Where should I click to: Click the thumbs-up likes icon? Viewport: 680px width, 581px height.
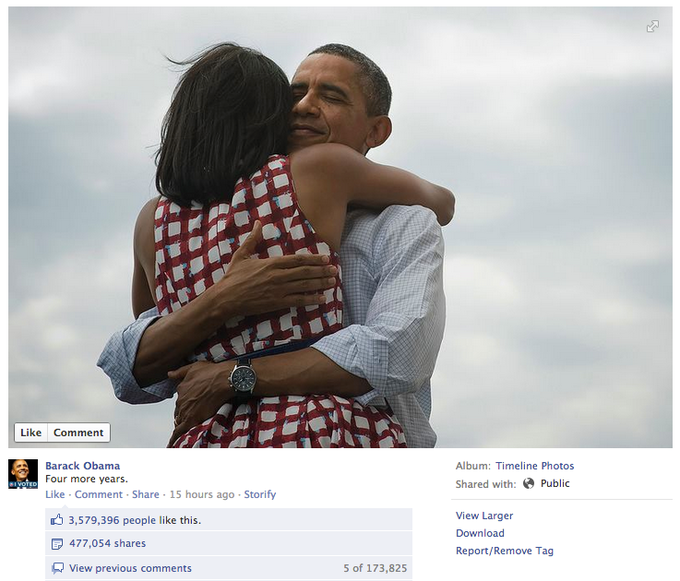tap(57, 520)
